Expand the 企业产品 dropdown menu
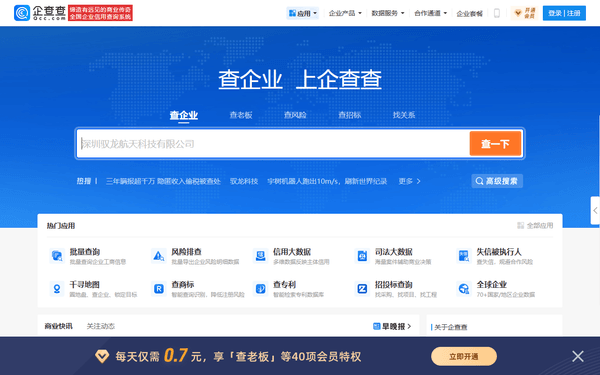 pos(345,13)
